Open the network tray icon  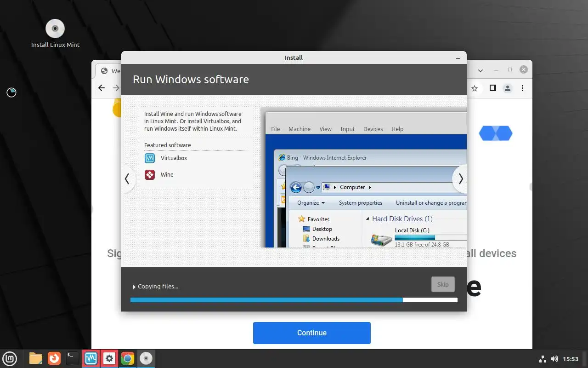pos(542,359)
